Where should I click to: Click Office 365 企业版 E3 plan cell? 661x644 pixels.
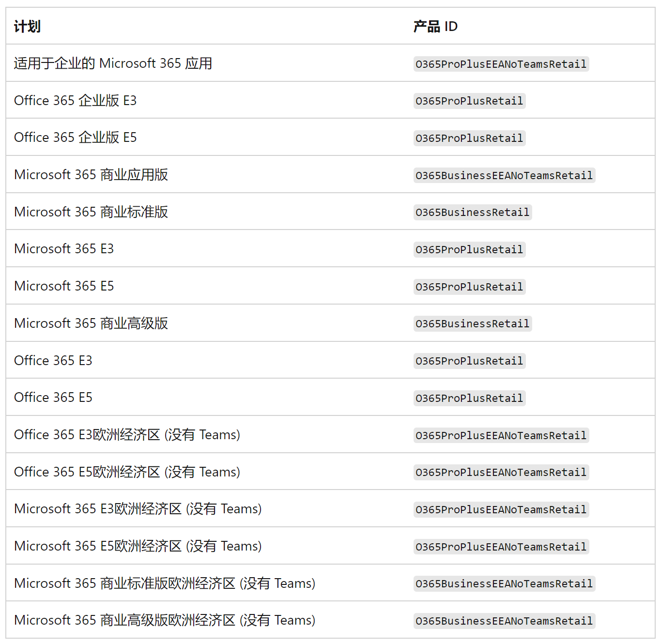click(75, 101)
